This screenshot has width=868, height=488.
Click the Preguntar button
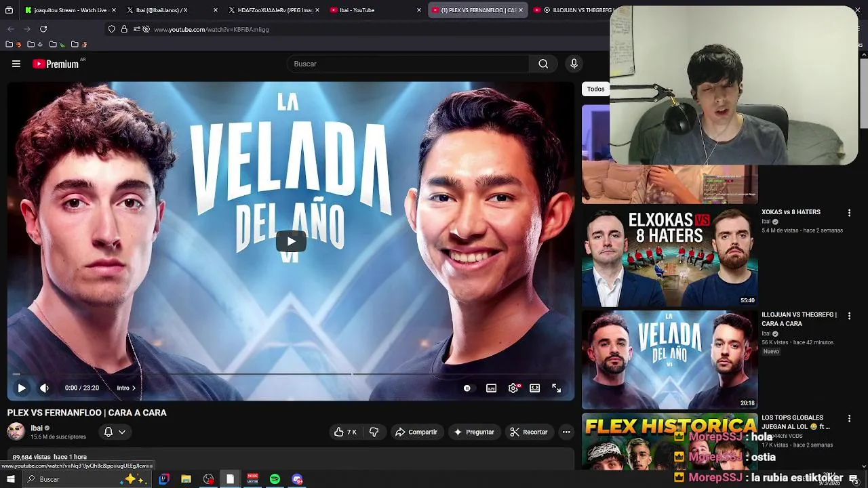[474, 432]
